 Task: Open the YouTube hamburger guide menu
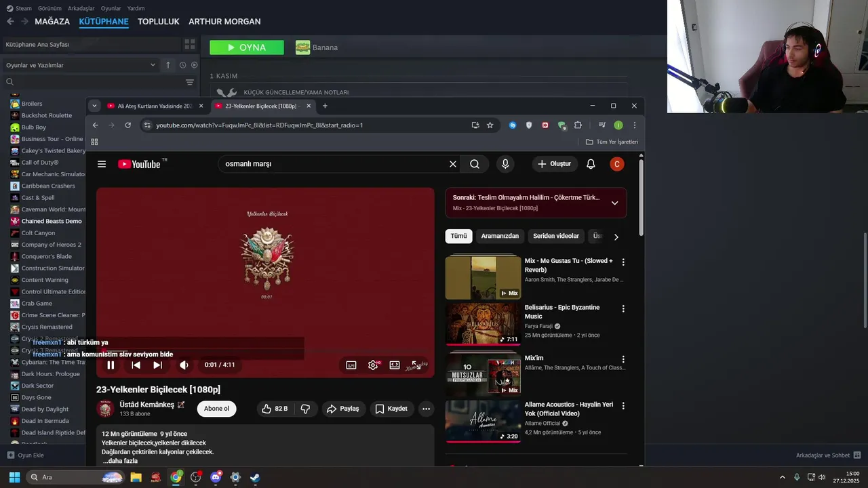tap(102, 164)
